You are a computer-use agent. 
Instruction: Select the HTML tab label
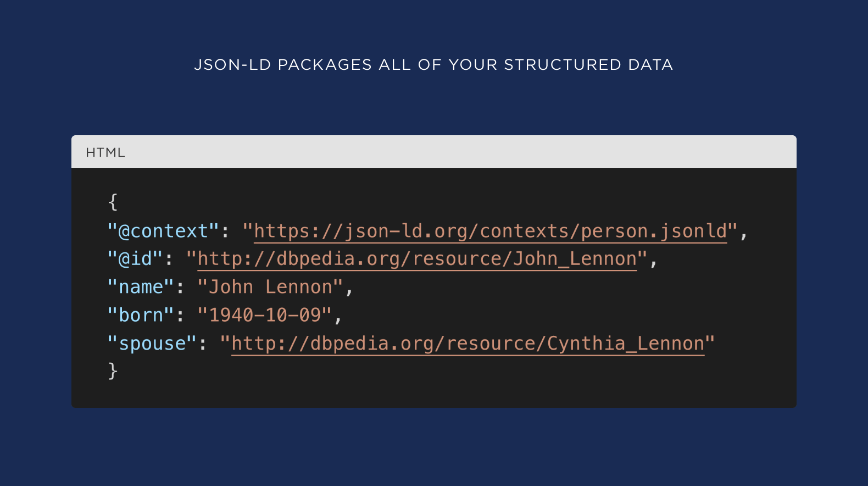[x=105, y=153]
